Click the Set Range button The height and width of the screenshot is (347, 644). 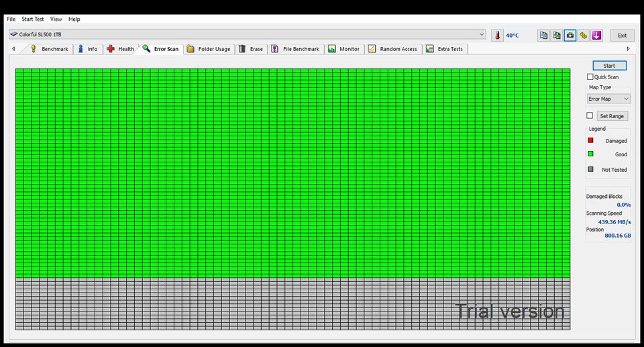click(x=612, y=116)
